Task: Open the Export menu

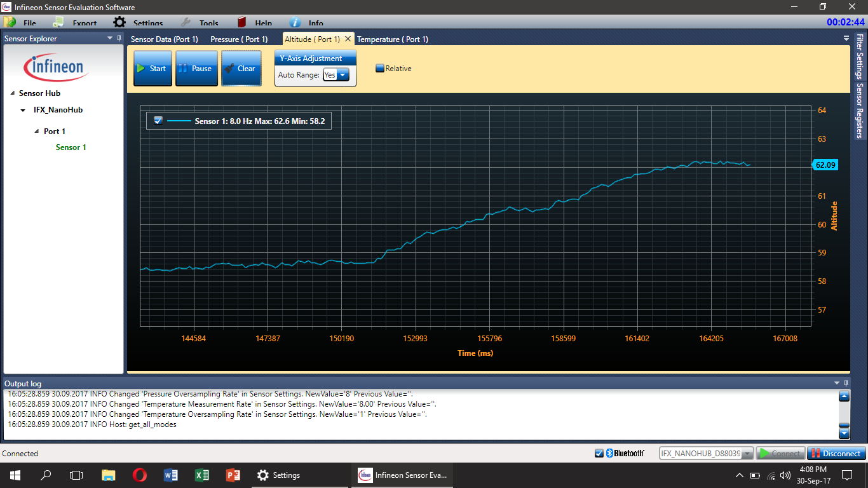Action: pyautogui.click(x=76, y=23)
